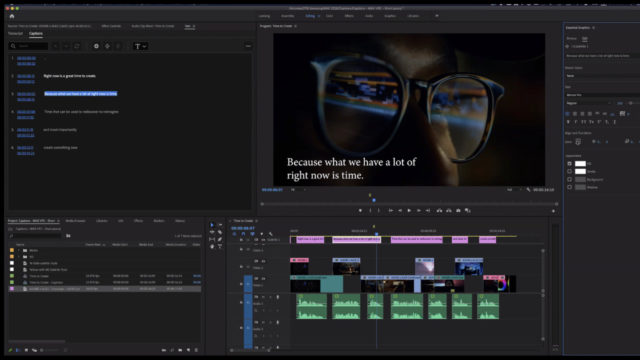The width and height of the screenshot is (640, 360).
Task: Play the sequence in Program Monitor
Action: click(x=409, y=211)
